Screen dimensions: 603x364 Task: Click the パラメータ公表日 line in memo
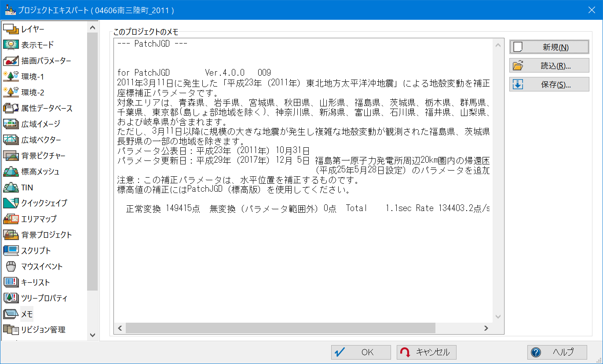213,151
